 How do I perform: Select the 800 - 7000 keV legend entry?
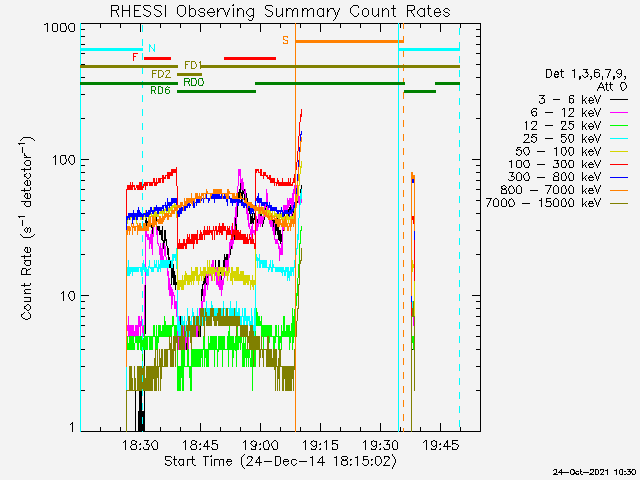(564, 190)
